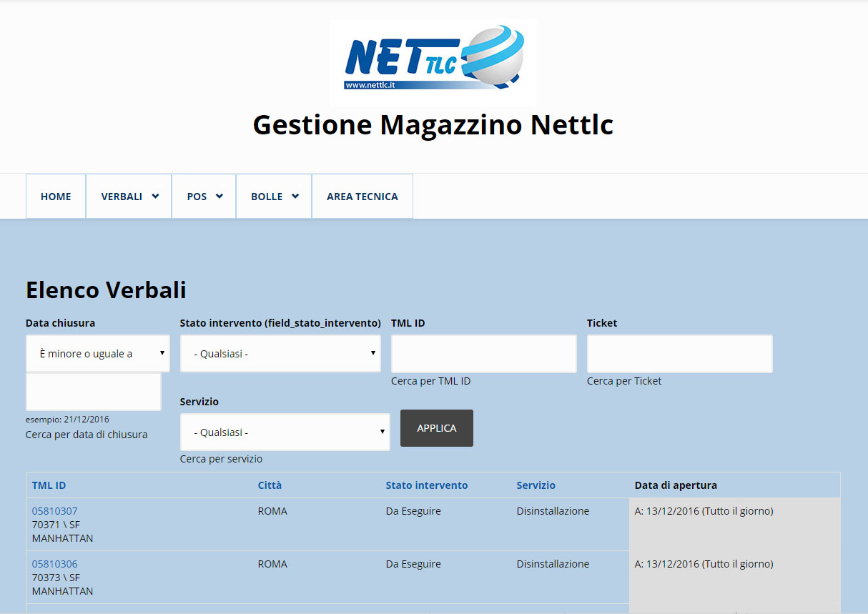Open the Servizio dropdown
The width and height of the screenshot is (868, 614).
[285, 432]
